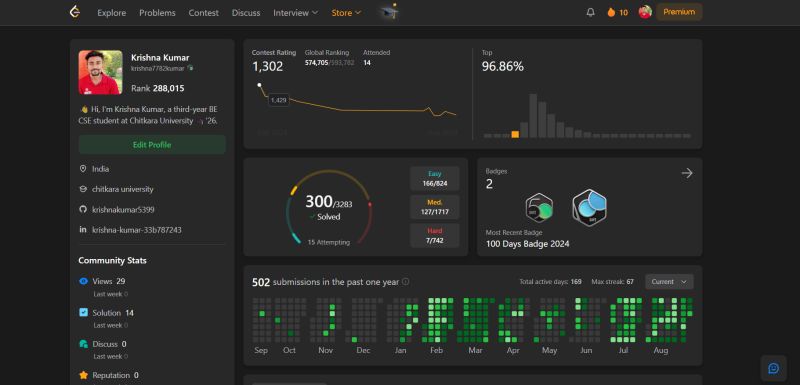The image size is (800, 385).
Task: View all badges with the arrow icon
Action: (x=687, y=173)
